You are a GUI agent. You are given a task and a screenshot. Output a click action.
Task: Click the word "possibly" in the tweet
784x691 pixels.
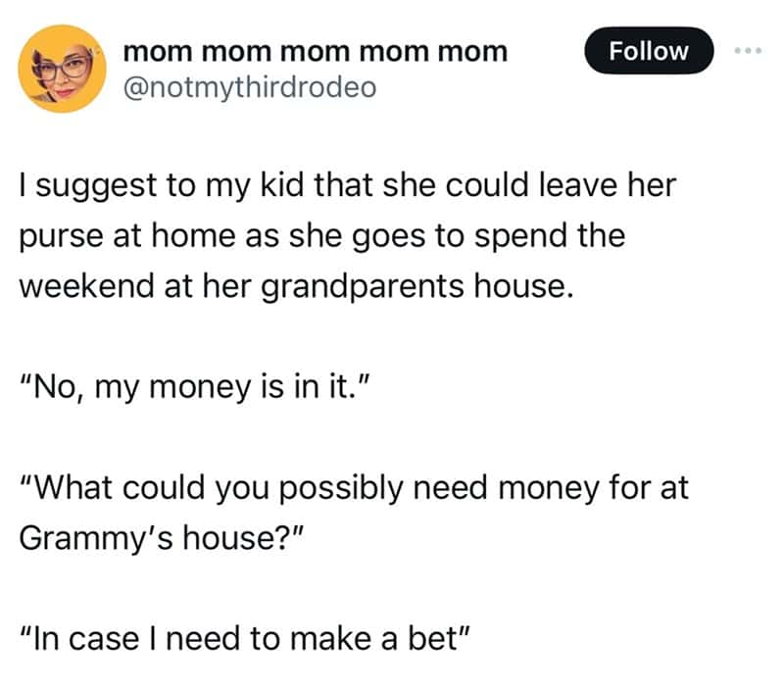(340, 489)
